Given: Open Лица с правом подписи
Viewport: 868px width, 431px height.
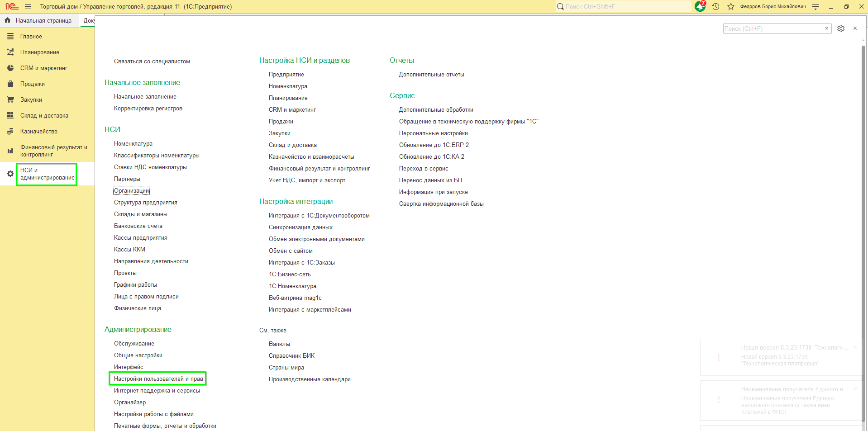Looking at the screenshot, I should [x=146, y=297].
